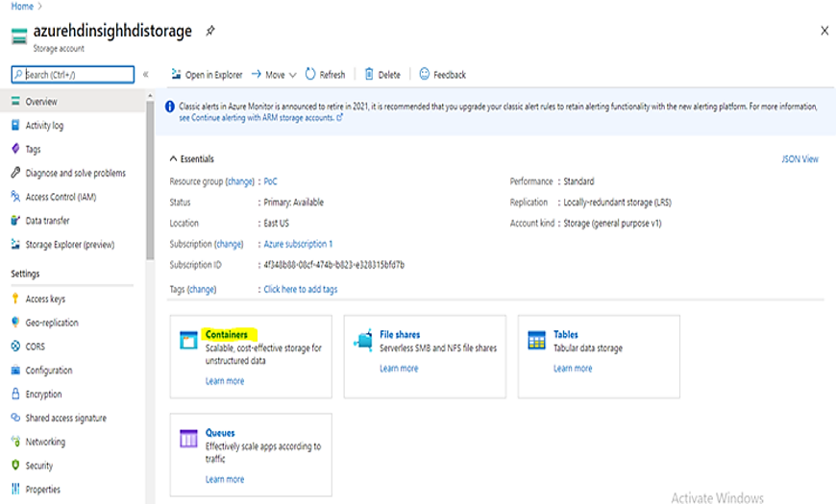Collapse the left sidebar menu
This screenshot has width=836, height=504.
click(145, 75)
